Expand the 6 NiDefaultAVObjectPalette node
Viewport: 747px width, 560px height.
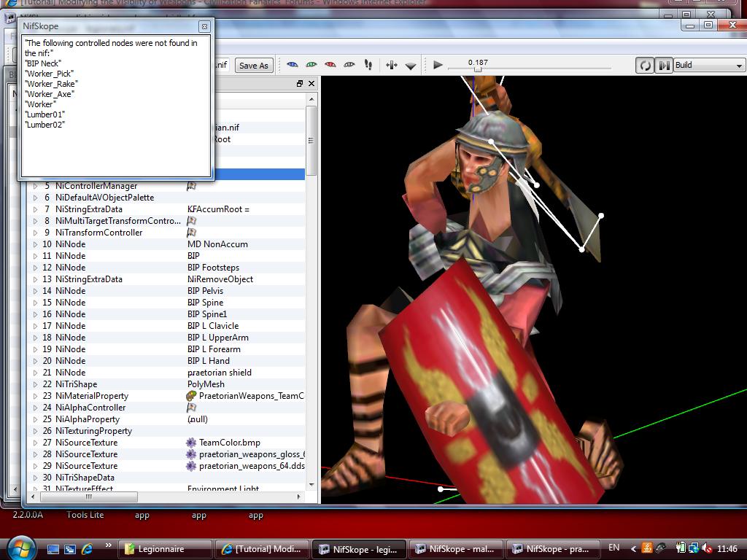pos(35,198)
